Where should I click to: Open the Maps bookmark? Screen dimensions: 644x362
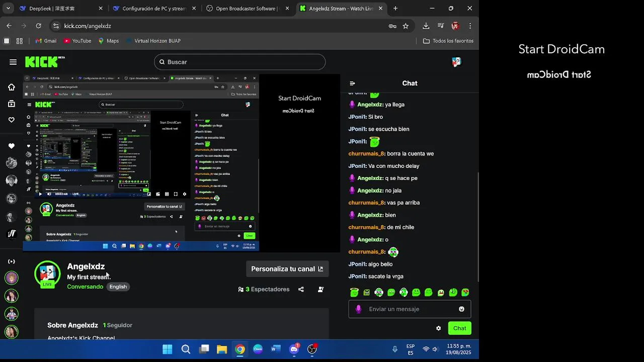pyautogui.click(x=108, y=41)
